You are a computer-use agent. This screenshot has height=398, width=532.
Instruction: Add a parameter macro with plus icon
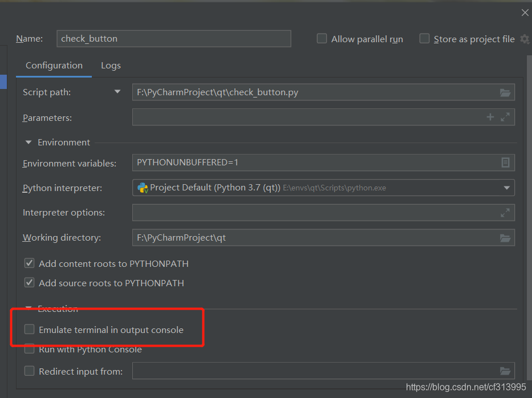(490, 117)
